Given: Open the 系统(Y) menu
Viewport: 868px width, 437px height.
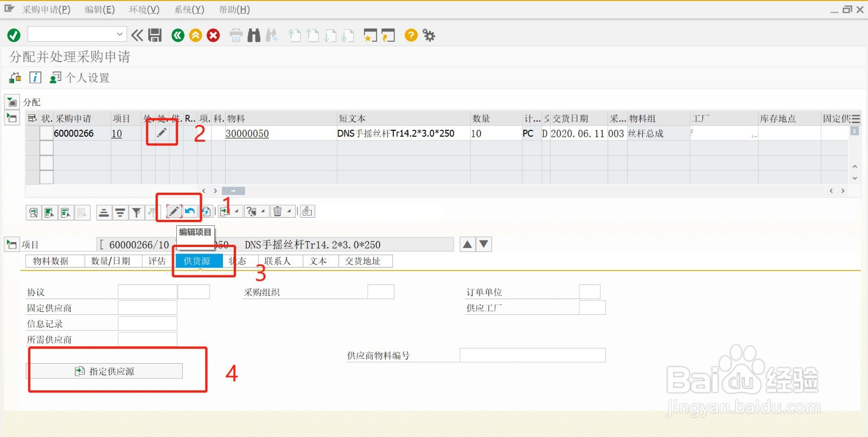Looking at the screenshot, I should pos(189,9).
